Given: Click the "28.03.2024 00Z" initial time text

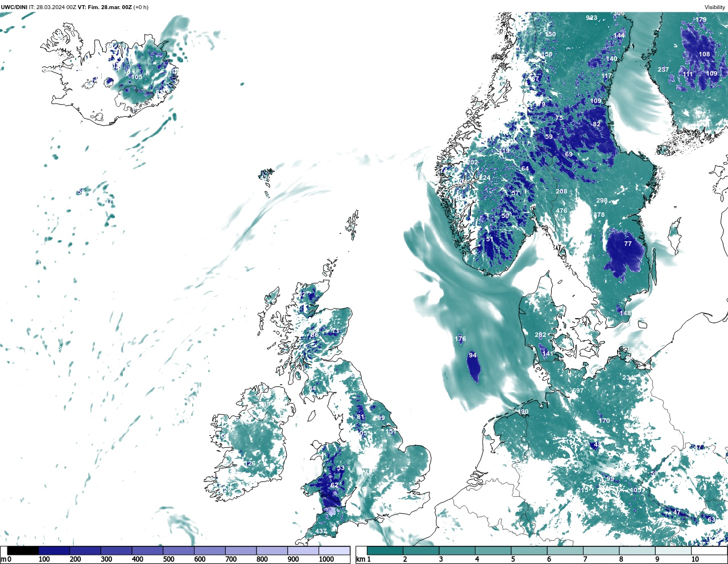Looking at the screenshot, I should tap(56, 7).
